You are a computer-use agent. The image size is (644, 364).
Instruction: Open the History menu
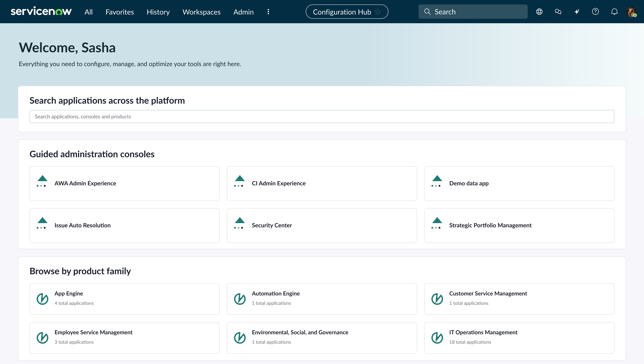[x=158, y=12]
